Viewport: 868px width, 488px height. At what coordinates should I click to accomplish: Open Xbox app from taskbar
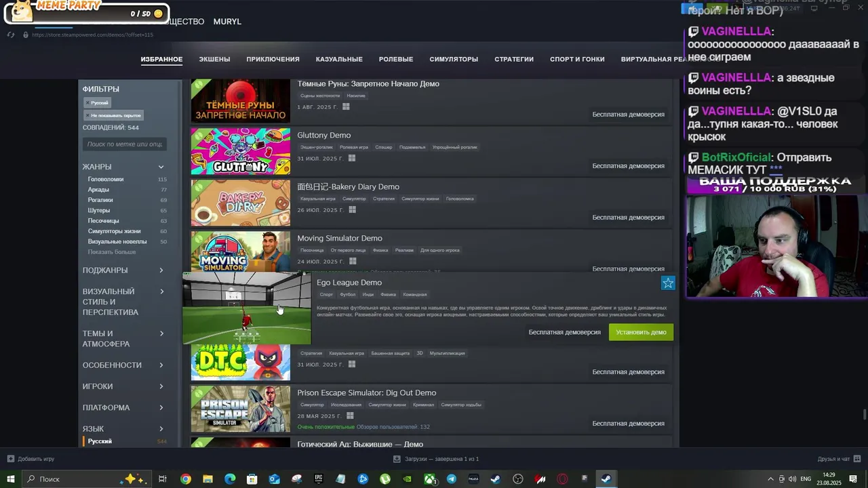point(429,479)
